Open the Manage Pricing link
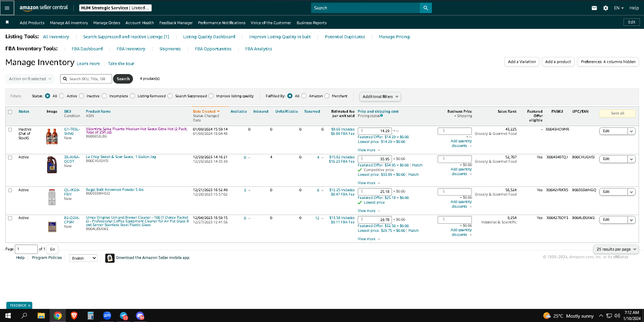The height and width of the screenshot is (322, 644). pos(394,37)
